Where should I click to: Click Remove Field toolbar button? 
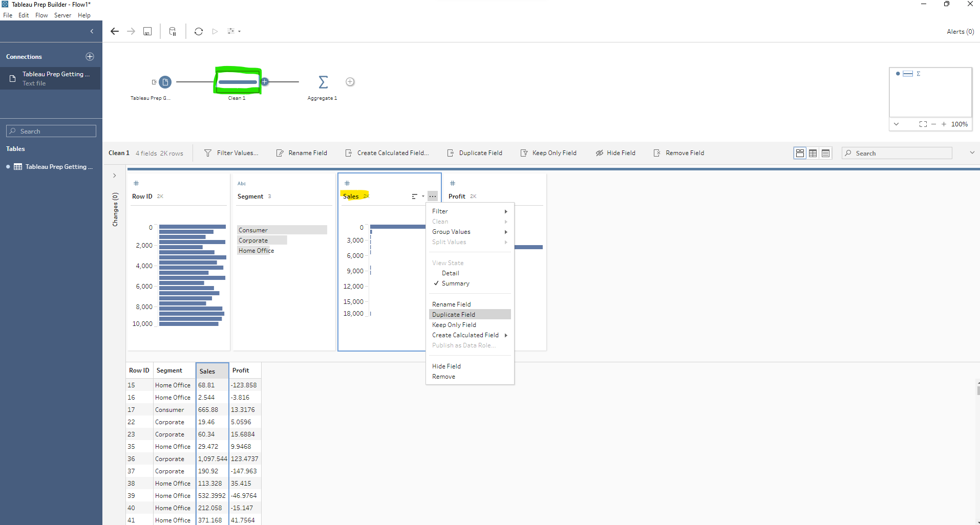pos(679,153)
